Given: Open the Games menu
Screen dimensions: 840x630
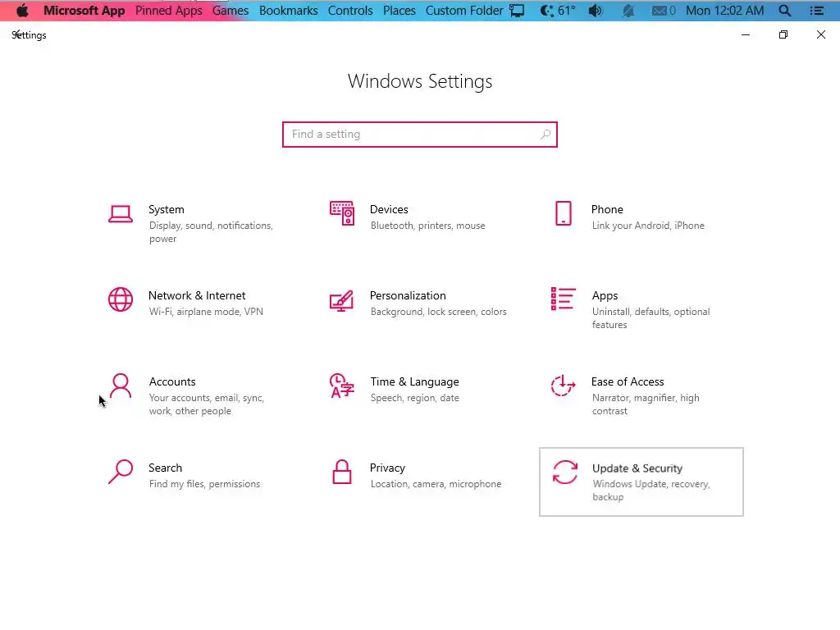Looking at the screenshot, I should click(x=231, y=11).
